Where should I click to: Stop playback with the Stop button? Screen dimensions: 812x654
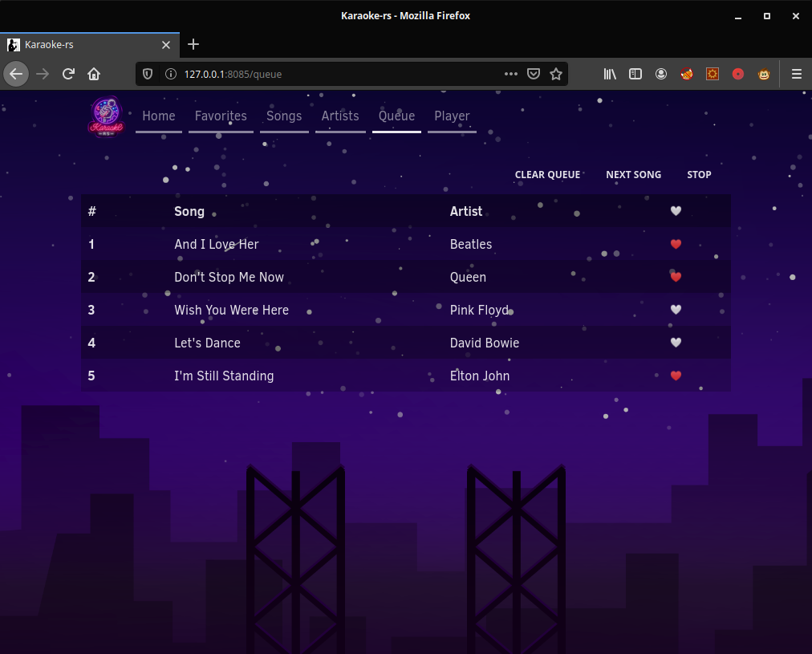(x=699, y=175)
